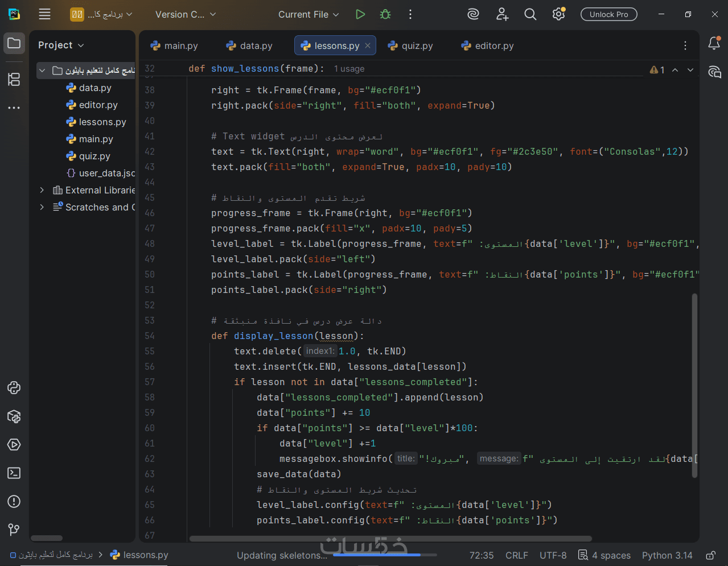The width and height of the screenshot is (728, 566).
Task: Expand the External Libraries node
Action: 42,190
